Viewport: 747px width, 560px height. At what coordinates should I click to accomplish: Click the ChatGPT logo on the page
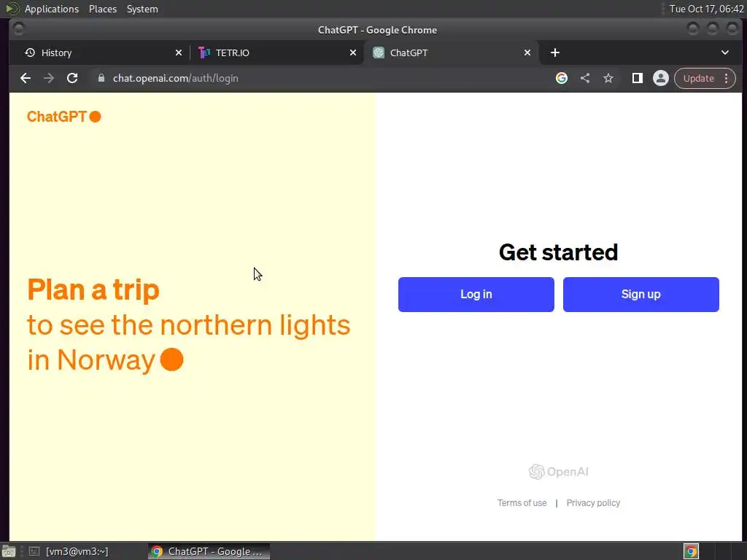pos(64,117)
